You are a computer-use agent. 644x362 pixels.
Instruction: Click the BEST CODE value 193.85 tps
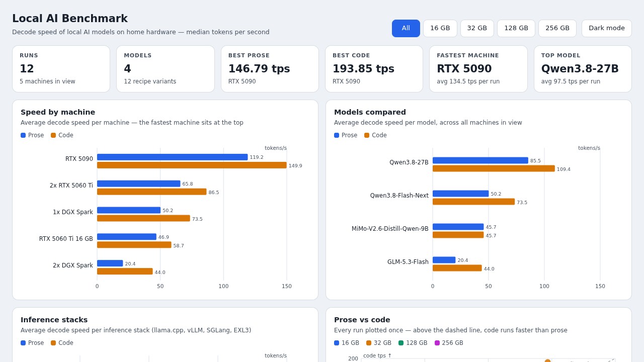[x=363, y=69]
